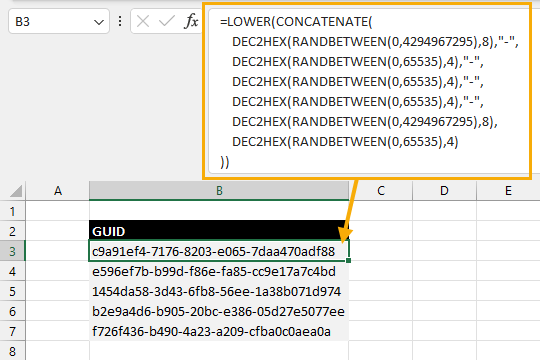Confirm formula entry with the checkmark icon

(x=167, y=22)
